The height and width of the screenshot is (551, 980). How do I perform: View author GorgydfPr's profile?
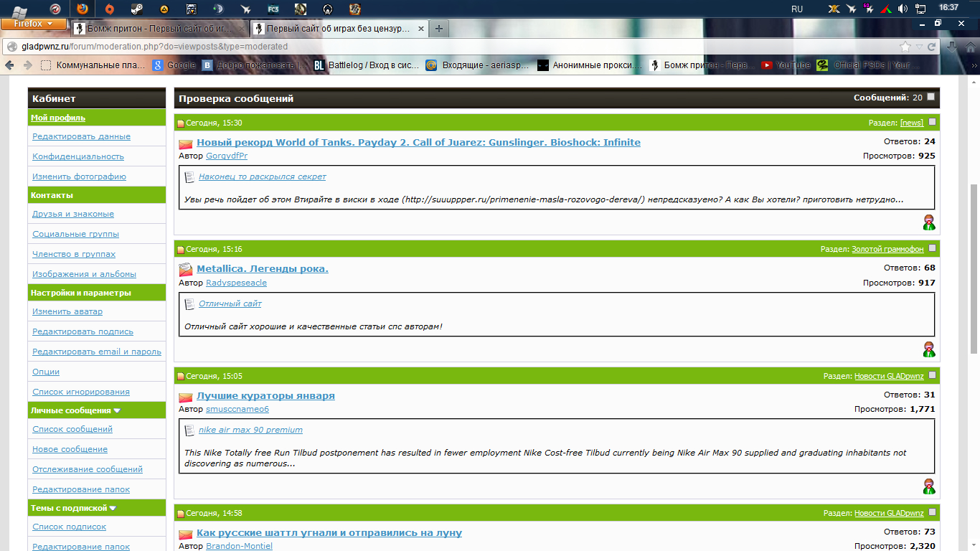[227, 156]
